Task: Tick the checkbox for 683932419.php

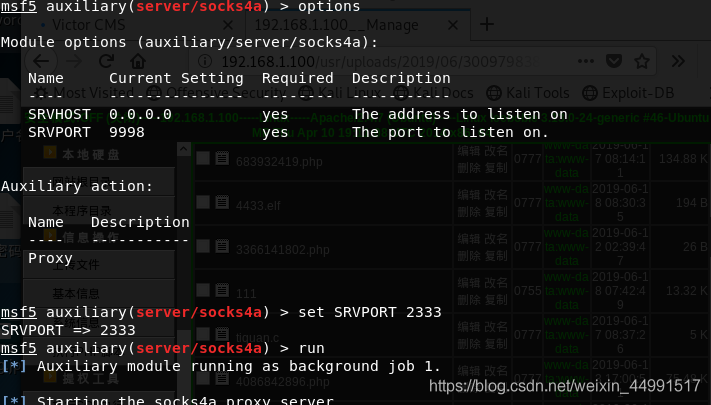Action: pos(203,158)
